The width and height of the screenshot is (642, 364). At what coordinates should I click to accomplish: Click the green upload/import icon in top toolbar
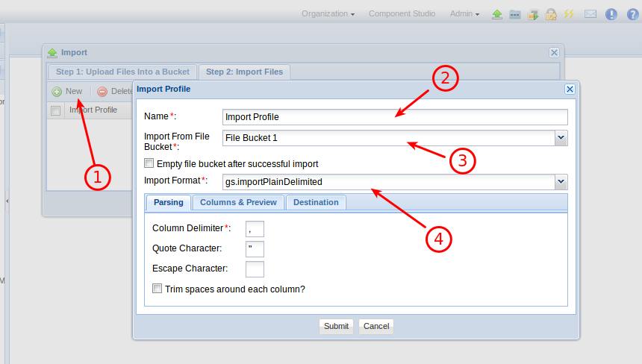tap(497, 14)
